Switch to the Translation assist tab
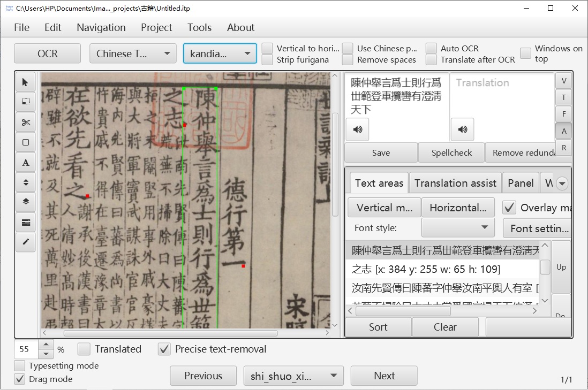 455,183
